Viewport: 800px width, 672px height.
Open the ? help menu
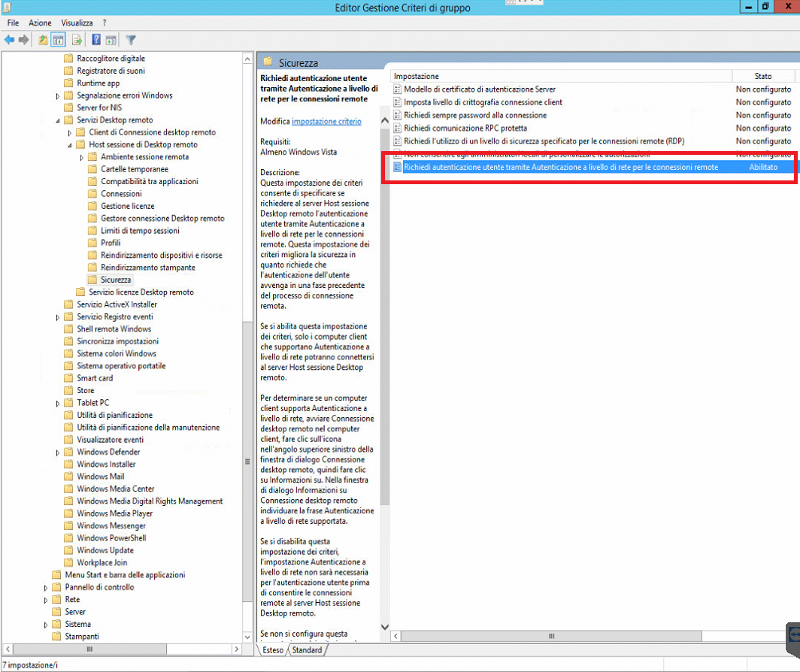[x=105, y=23]
